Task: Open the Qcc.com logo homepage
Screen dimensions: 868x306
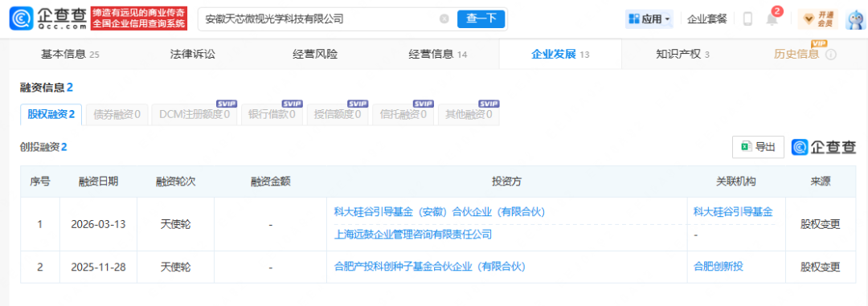Action: [x=48, y=18]
